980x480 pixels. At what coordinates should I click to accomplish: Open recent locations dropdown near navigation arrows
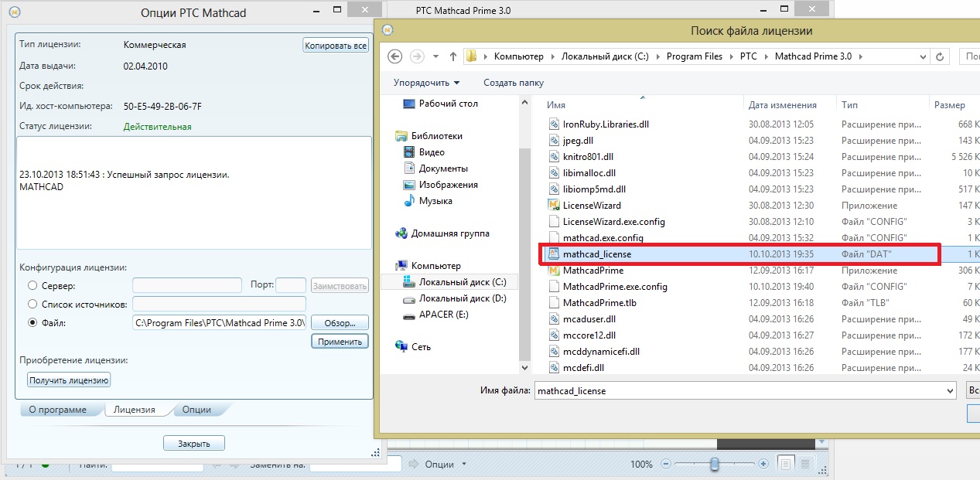click(x=434, y=56)
